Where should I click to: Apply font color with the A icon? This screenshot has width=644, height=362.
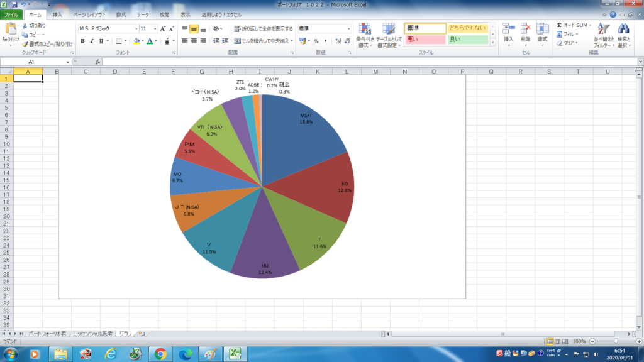pos(150,41)
